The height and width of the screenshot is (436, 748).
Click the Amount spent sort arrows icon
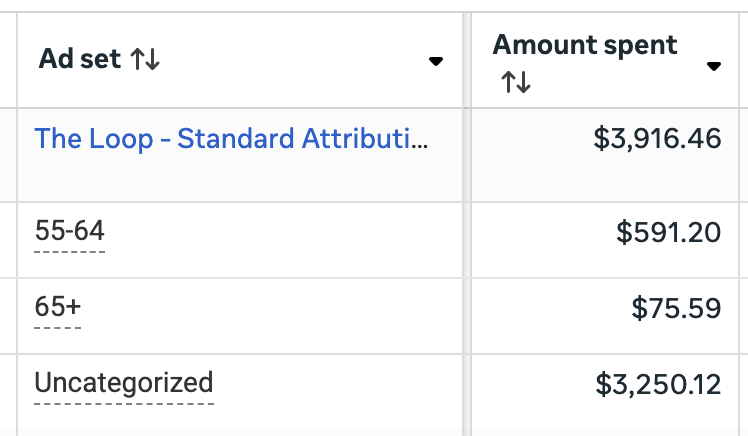point(515,82)
